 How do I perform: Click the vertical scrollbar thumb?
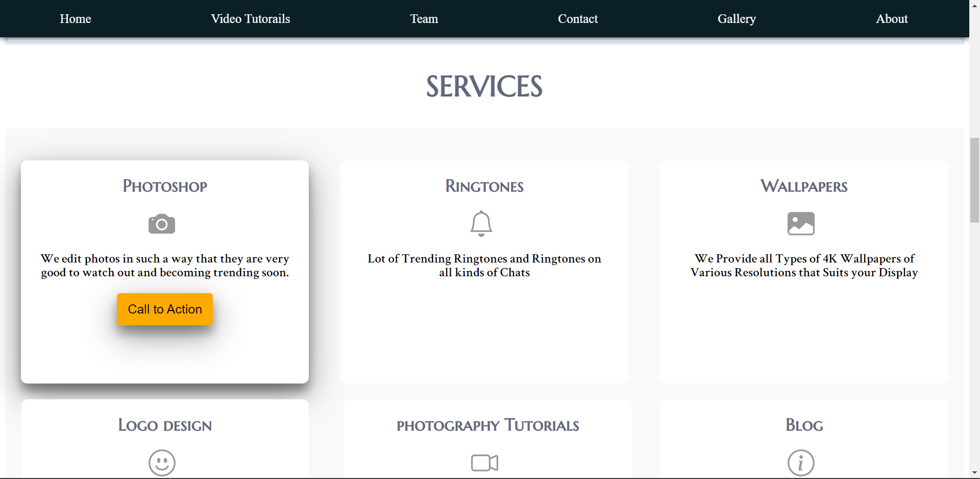(974, 180)
